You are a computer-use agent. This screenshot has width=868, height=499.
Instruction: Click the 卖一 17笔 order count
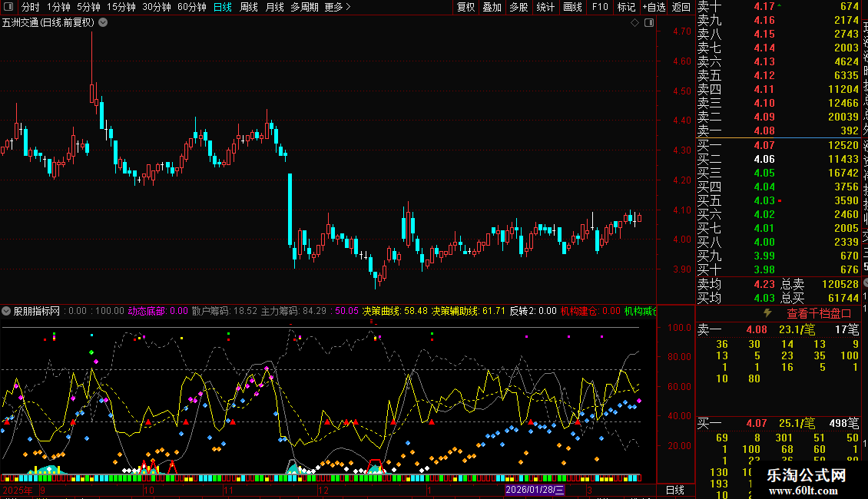(847, 329)
